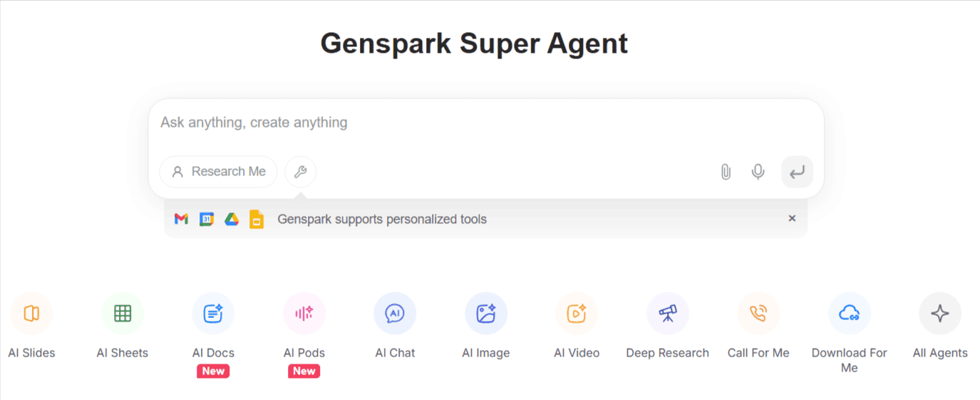This screenshot has width=980, height=400.
Task: Open the wrench tools button
Action: coord(300,172)
